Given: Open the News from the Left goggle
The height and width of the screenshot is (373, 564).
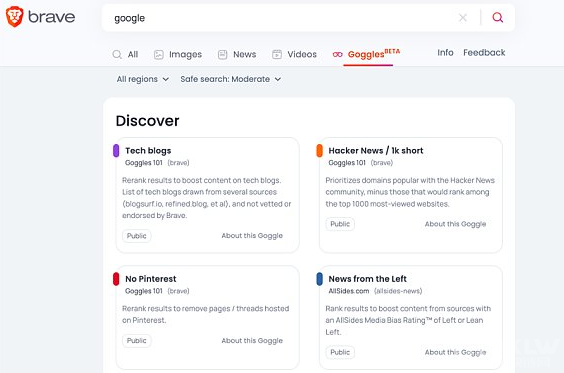Looking at the screenshot, I should (x=367, y=279).
